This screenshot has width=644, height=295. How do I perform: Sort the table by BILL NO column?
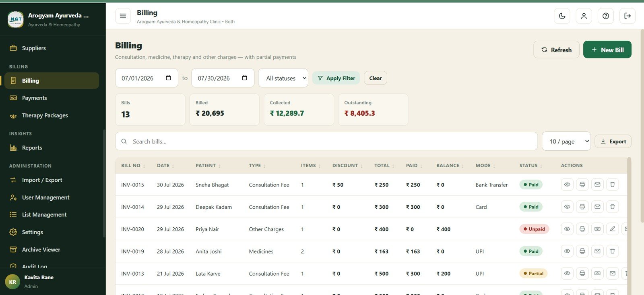[133, 166]
